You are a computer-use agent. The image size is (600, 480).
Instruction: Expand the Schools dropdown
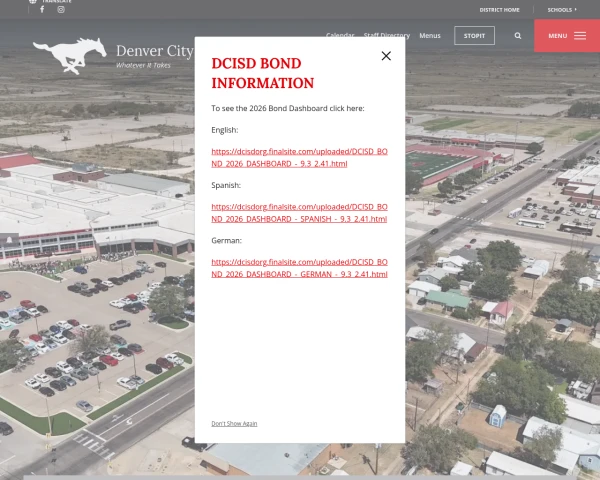point(562,10)
